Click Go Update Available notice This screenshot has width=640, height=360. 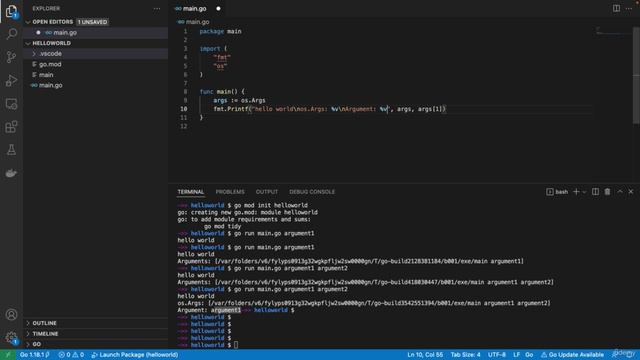pyautogui.click(x=572, y=355)
